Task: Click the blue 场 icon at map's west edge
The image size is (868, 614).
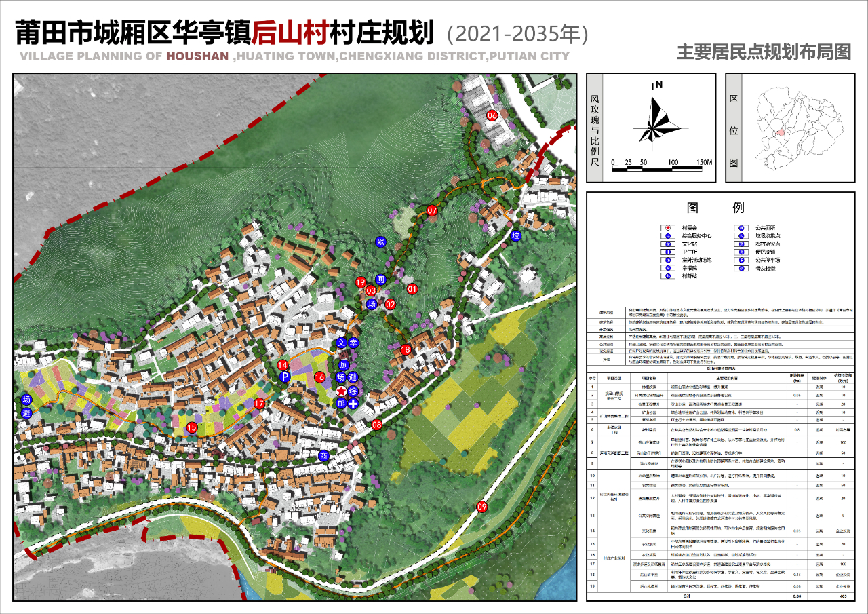Action: coord(26,400)
